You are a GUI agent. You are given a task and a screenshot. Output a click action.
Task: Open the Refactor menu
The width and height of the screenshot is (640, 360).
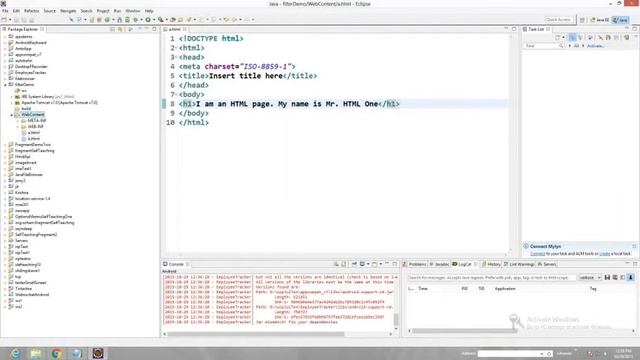coord(31,11)
